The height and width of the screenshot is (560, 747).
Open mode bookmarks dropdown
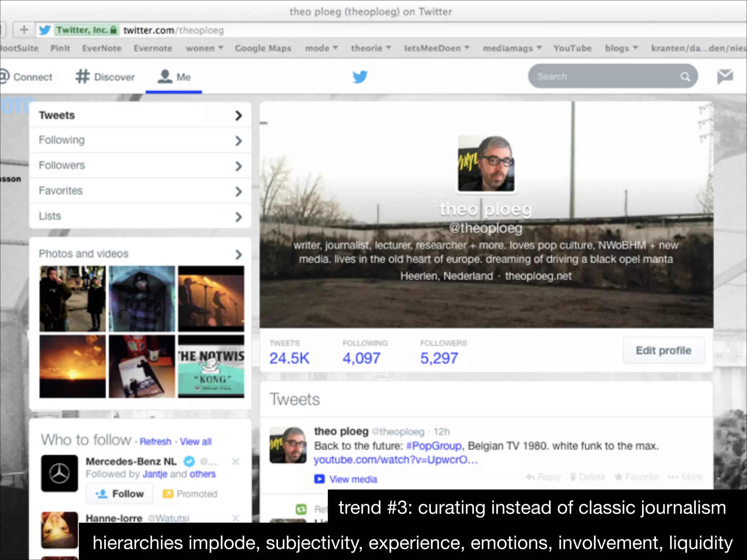(321, 48)
